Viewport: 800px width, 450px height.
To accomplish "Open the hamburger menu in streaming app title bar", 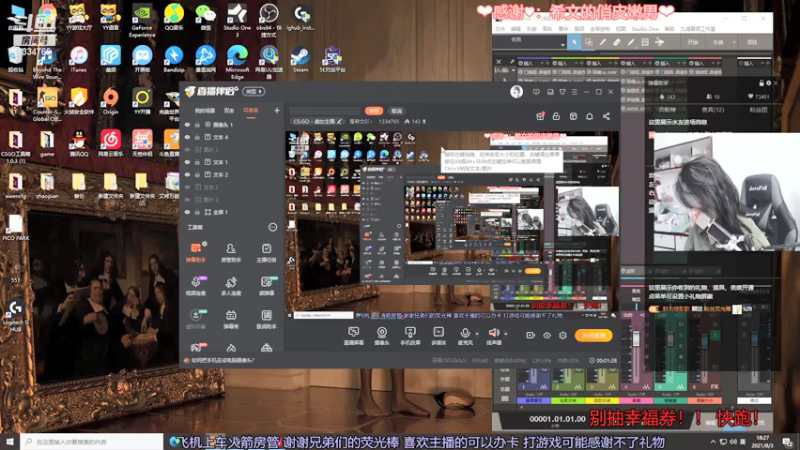I will (574, 92).
